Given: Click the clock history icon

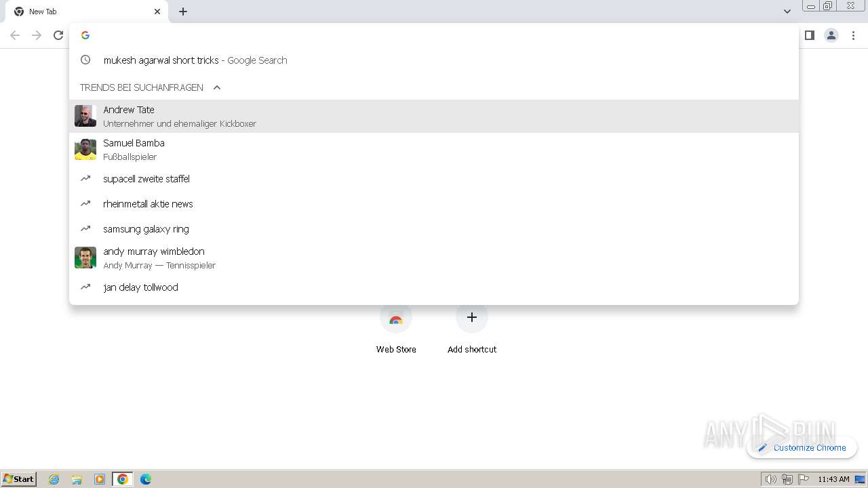Looking at the screenshot, I should (85, 60).
